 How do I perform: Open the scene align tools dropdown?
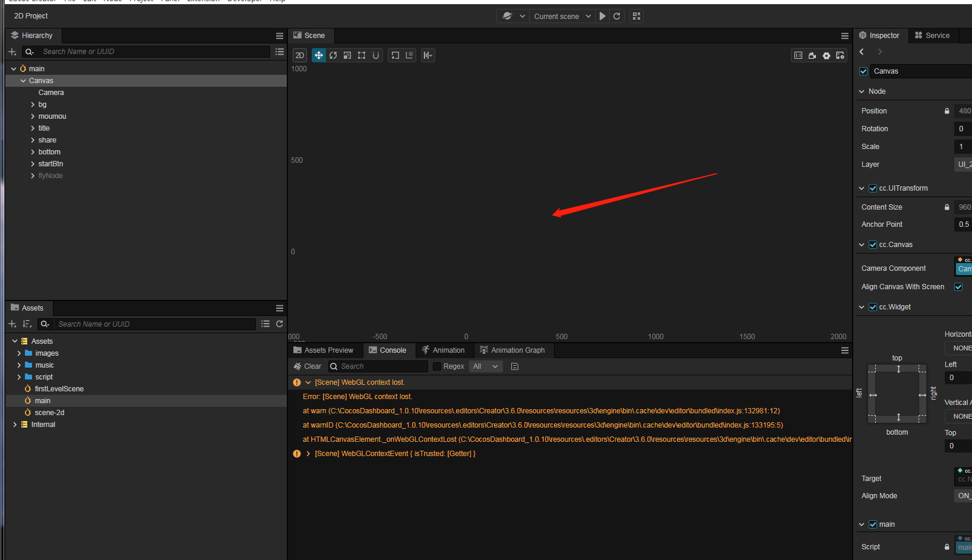pyautogui.click(x=428, y=55)
